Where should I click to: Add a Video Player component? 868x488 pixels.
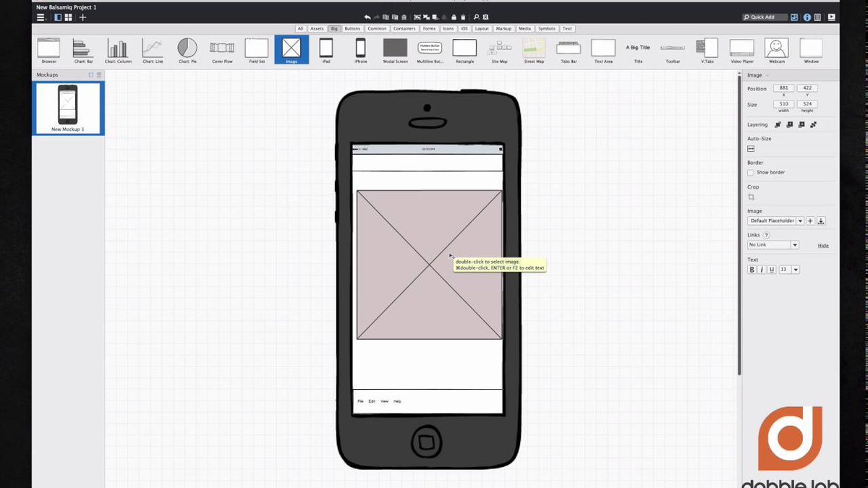(x=742, y=51)
